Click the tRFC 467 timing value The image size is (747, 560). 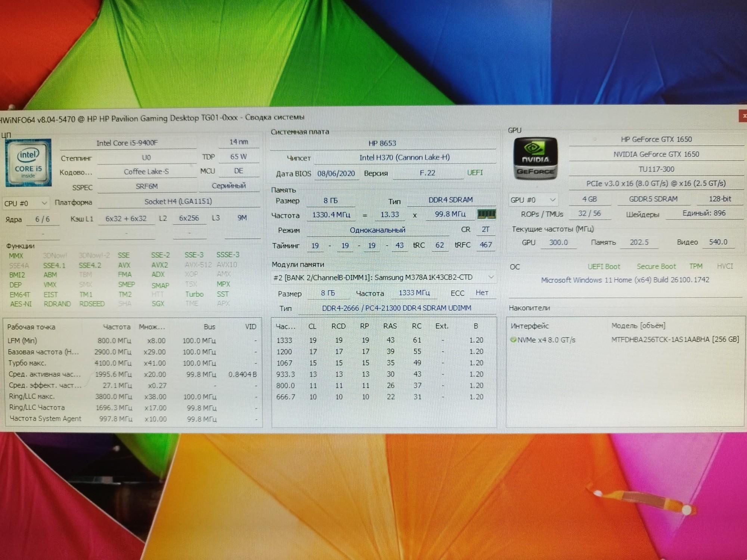[x=486, y=245]
